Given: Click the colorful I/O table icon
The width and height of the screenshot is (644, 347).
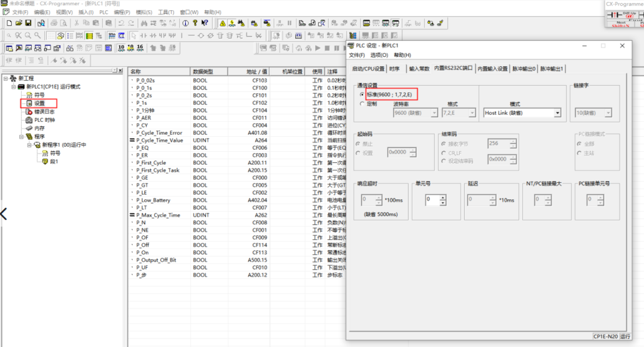Looking at the screenshot, I should click(x=353, y=35).
